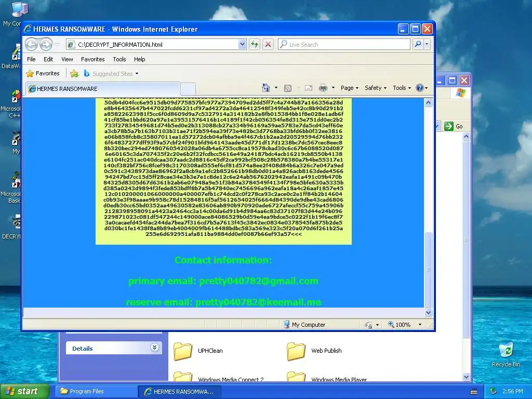Click the Forward navigation arrow in Internet Explorer
The height and width of the screenshot is (399, 532).
pos(46,44)
